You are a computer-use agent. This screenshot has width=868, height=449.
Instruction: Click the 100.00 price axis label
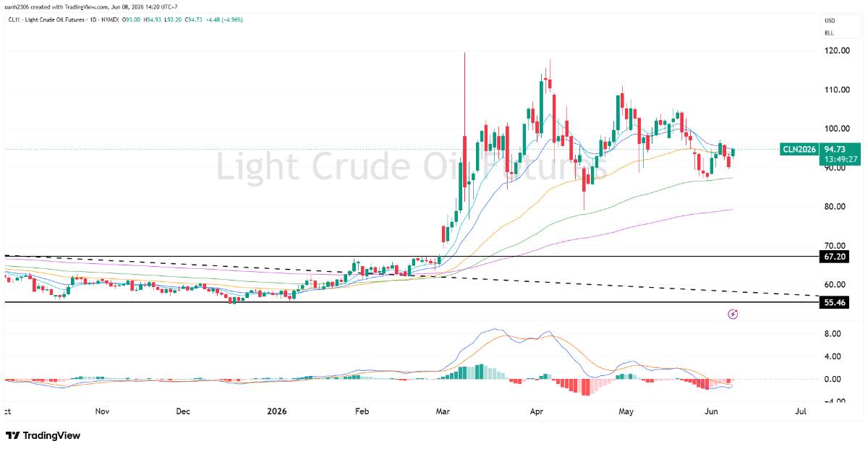pyautogui.click(x=837, y=129)
